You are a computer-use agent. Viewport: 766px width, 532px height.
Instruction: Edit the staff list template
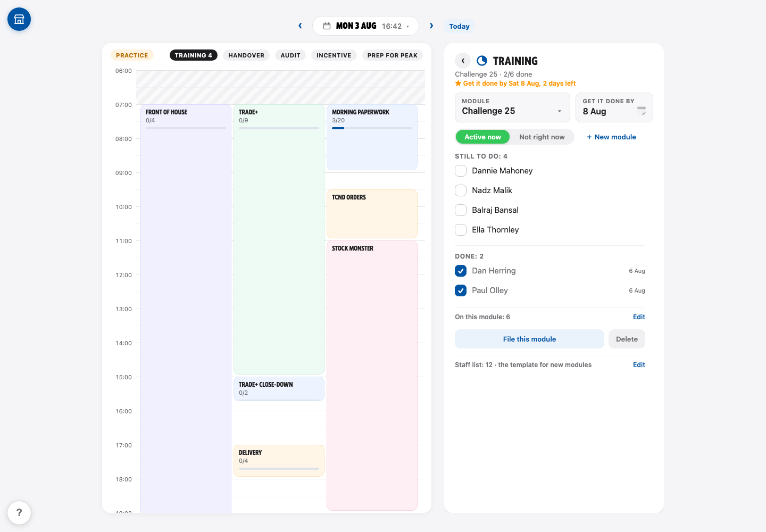point(639,364)
